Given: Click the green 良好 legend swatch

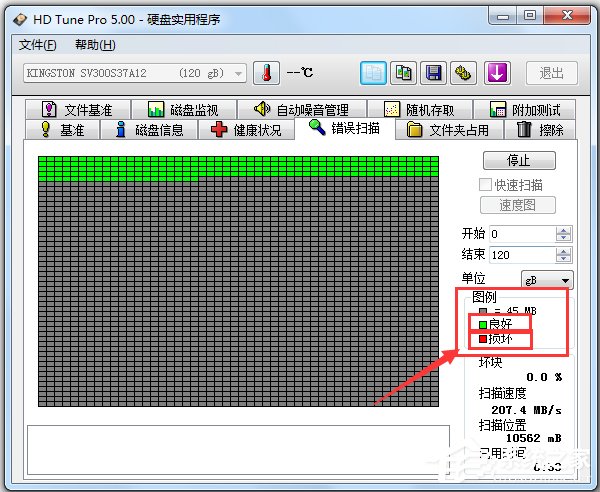Looking at the screenshot, I should pos(482,325).
